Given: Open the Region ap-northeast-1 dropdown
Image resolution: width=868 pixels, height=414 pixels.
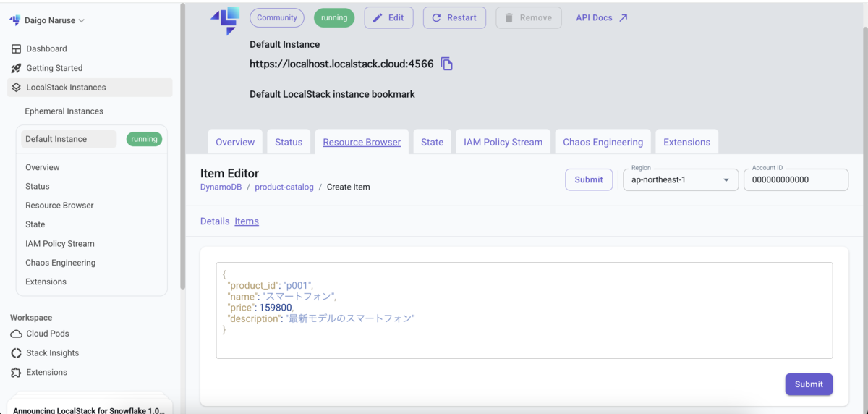Looking at the screenshot, I should pyautogui.click(x=681, y=179).
